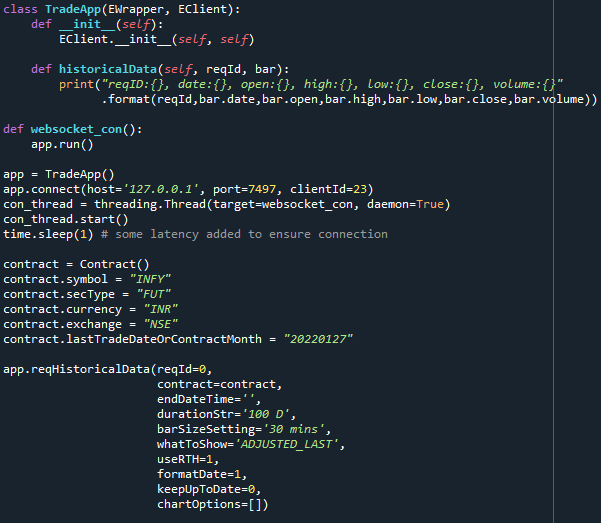
Task: Click the barSizeSetting value '30 mins'
Action: pos(294,429)
